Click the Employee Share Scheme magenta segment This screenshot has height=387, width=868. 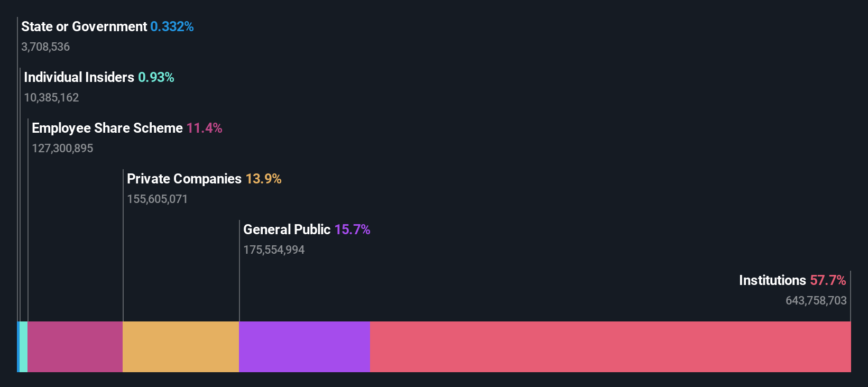75,347
